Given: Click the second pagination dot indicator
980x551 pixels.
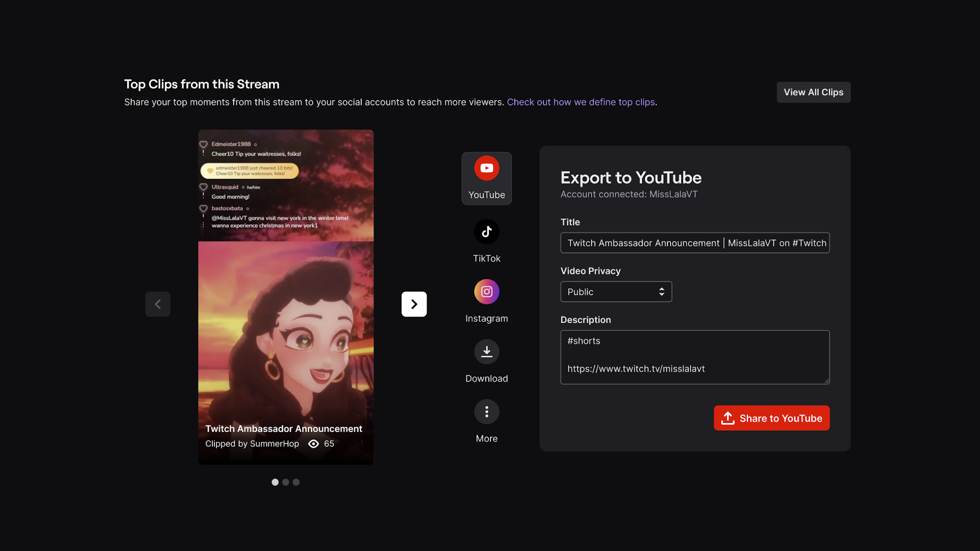Looking at the screenshot, I should 285,481.
